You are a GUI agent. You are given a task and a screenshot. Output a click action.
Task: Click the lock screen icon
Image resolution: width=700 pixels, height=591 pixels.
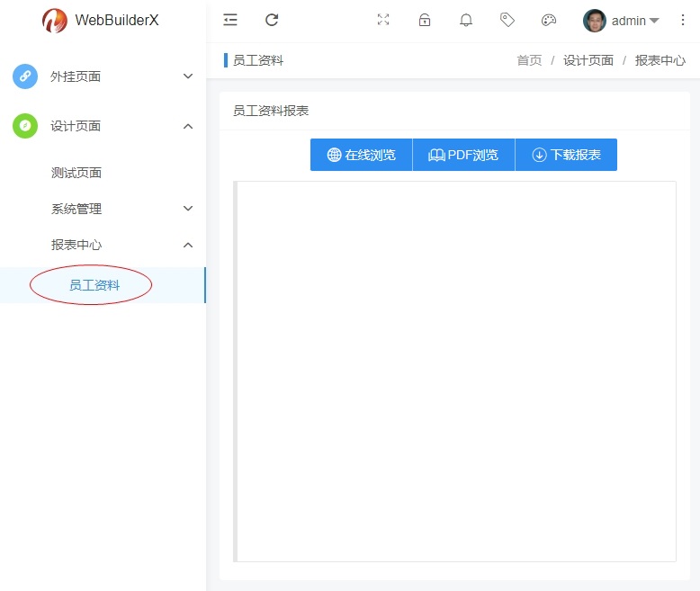[425, 20]
